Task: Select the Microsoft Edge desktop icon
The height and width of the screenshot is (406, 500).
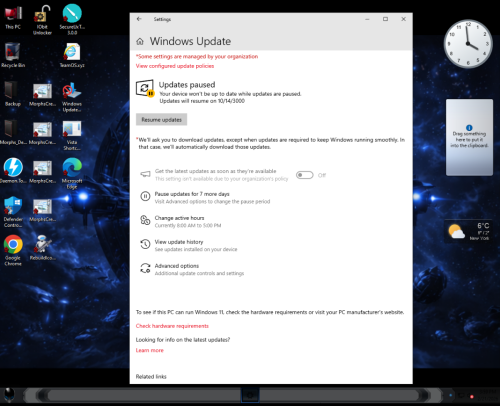Action: tap(72, 173)
